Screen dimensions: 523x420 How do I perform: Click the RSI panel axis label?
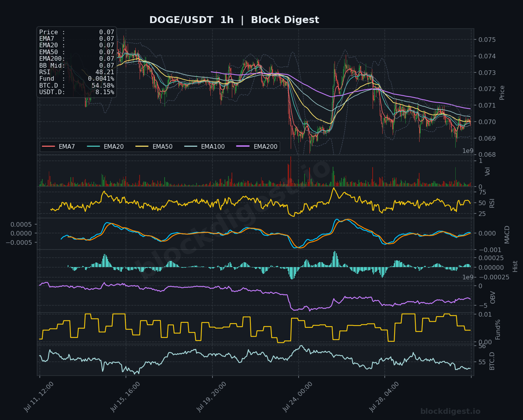tap(492, 203)
